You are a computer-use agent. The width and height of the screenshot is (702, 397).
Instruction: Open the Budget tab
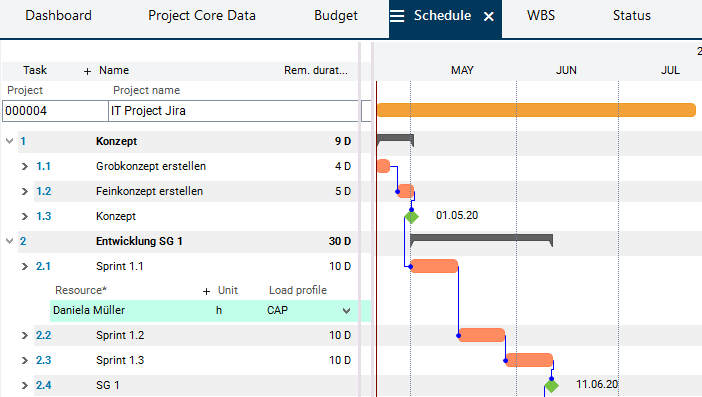(336, 16)
